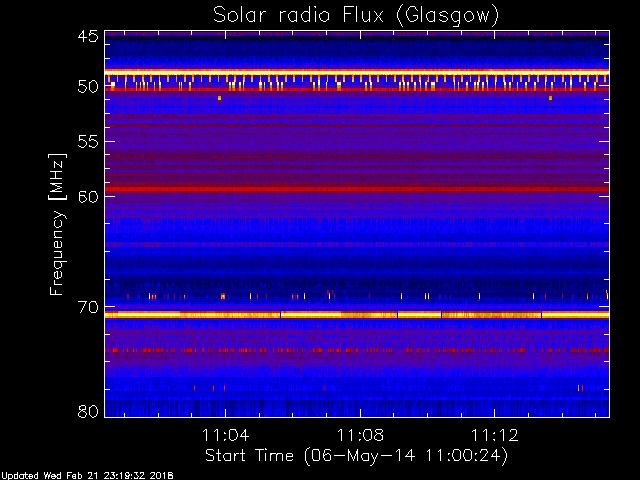
Task: Click the bright yellow band just below 70 MHz
Action: click(356, 314)
